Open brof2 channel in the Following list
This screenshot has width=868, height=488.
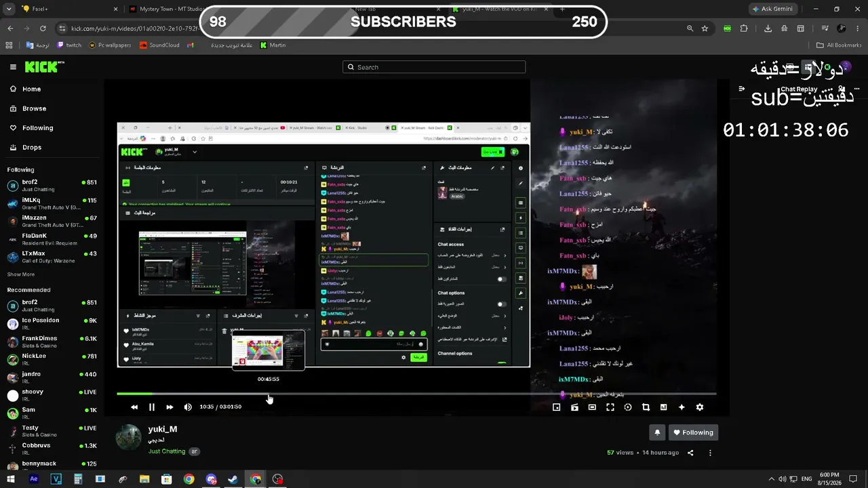52,186
